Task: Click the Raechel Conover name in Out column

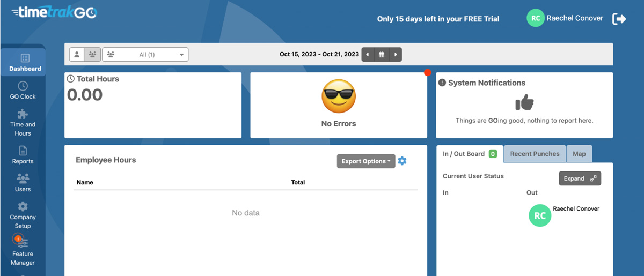Action: click(x=576, y=208)
